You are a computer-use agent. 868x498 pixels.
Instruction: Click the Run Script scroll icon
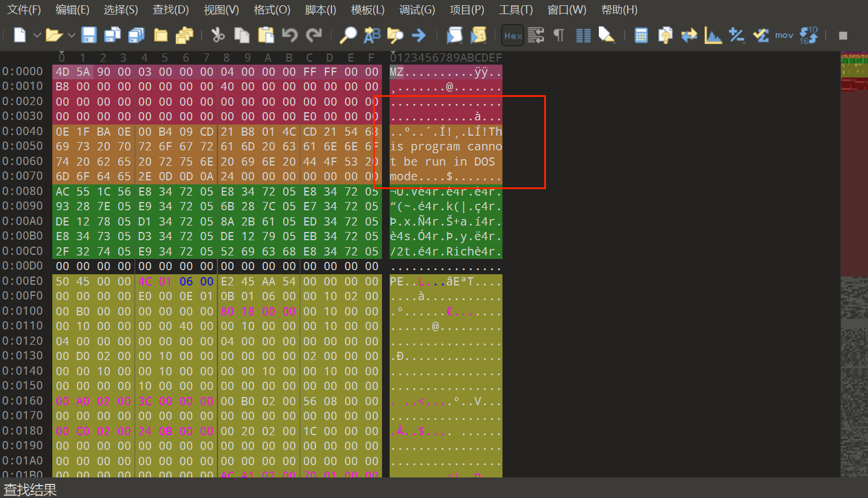point(454,35)
